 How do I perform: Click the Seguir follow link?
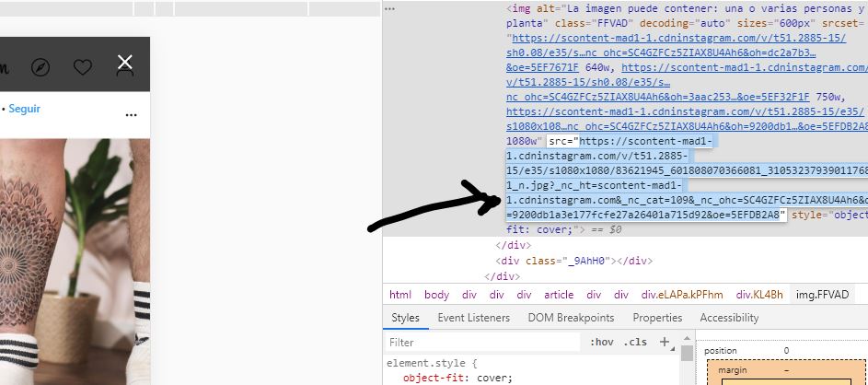coord(25,109)
